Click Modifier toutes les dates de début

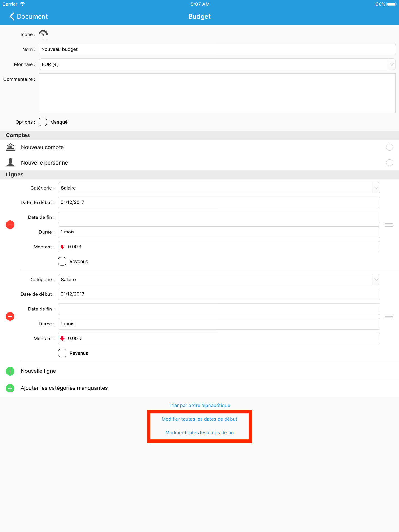tap(199, 419)
